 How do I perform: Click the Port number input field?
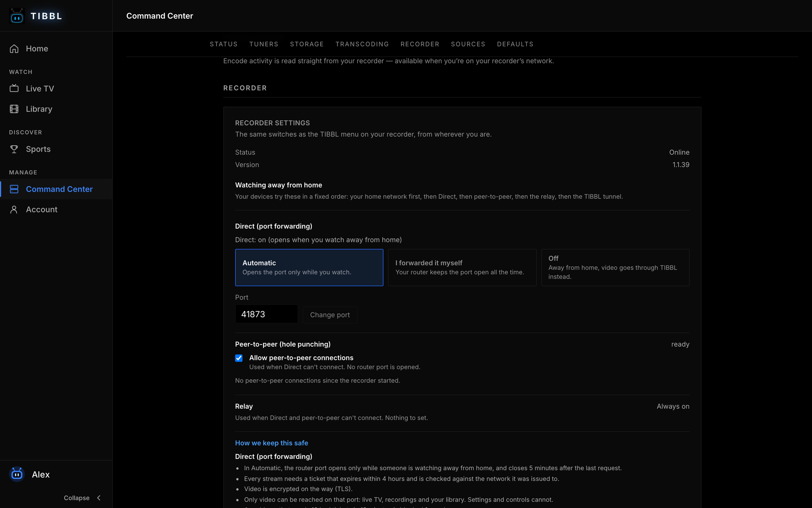point(266,314)
